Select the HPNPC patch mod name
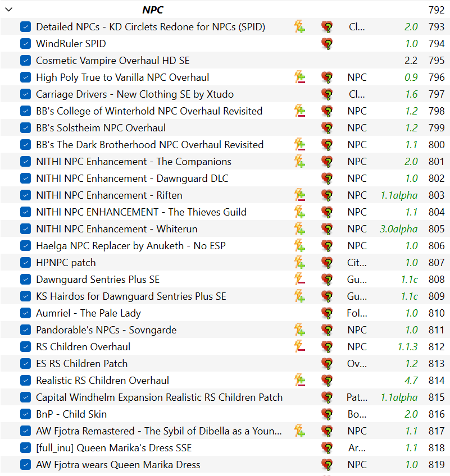450x476 pixels. tap(66, 263)
